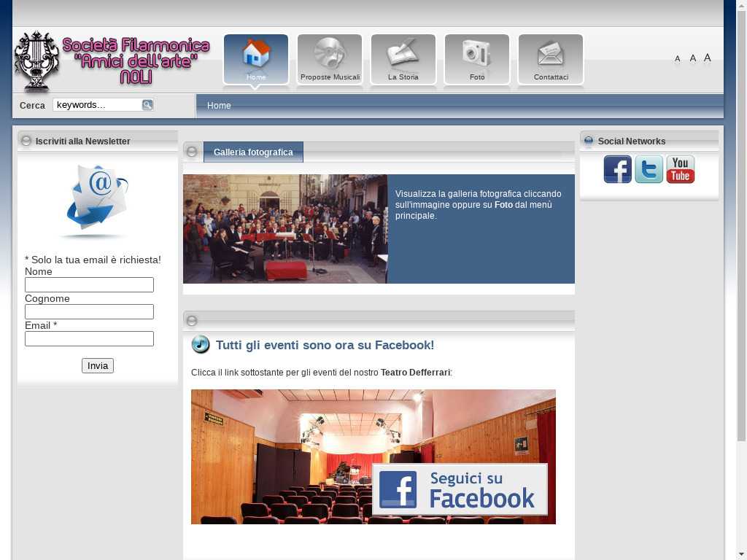The width and height of the screenshot is (747, 560).
Task: Collapse the Iscriviti alla Newsletter panel
Action: [26, 141]
